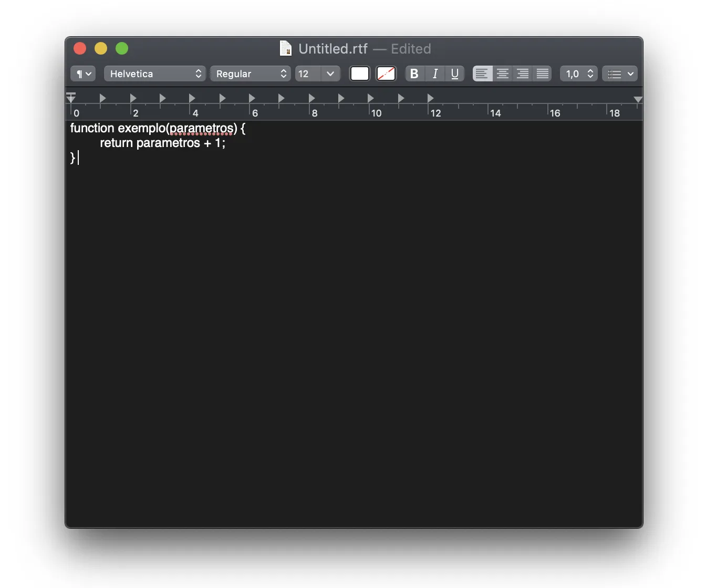727x588 pixels.
Task: Open the paragraph styles menu
Action: click(82, 73)
